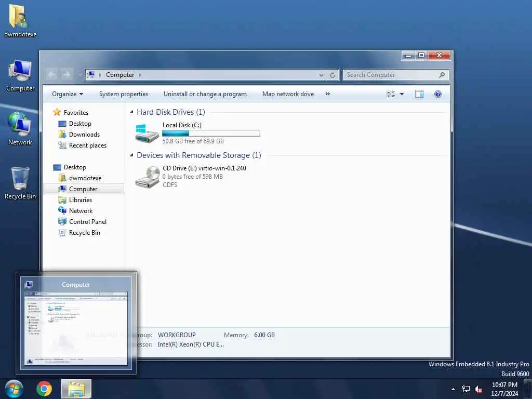Viewport: 532px width, 399px height.
Task: Expand the arrow after Computer breadcrumb
Action: (x=140, y=75)
